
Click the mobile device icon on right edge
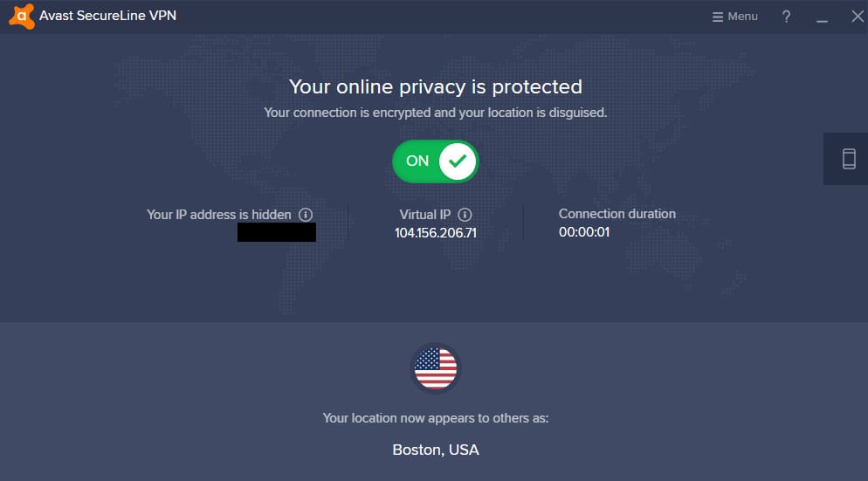tap(849, 159)
